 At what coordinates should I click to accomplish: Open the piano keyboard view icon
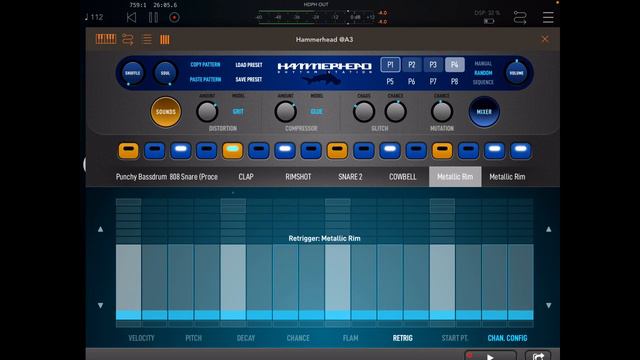point(106,39)
